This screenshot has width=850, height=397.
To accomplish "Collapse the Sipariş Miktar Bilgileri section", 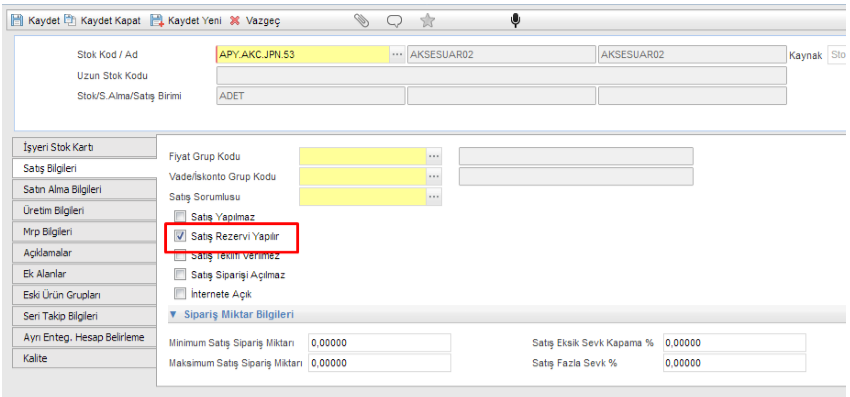I will point(173,314).
